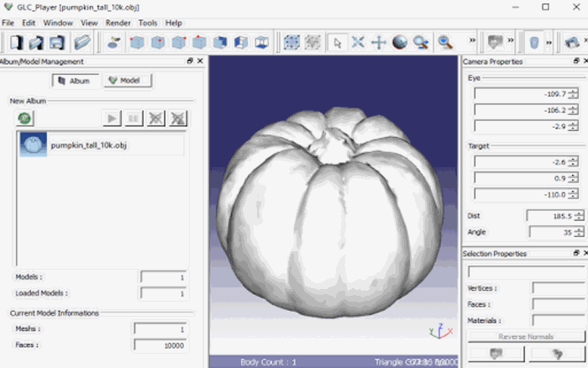This screenshot has height=368, width=588.
Task: Open the Tools menu
Action: pos(148,23)
